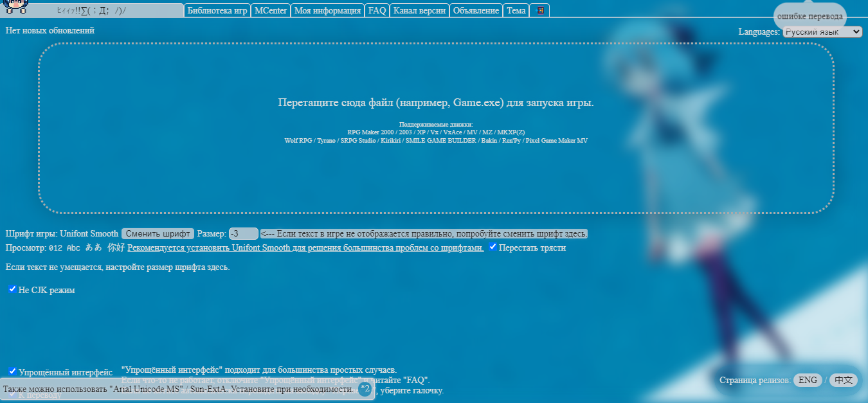This screenshot has height=403, width=868.
Task: Open the Тема tab
Action: pos(516,10)
